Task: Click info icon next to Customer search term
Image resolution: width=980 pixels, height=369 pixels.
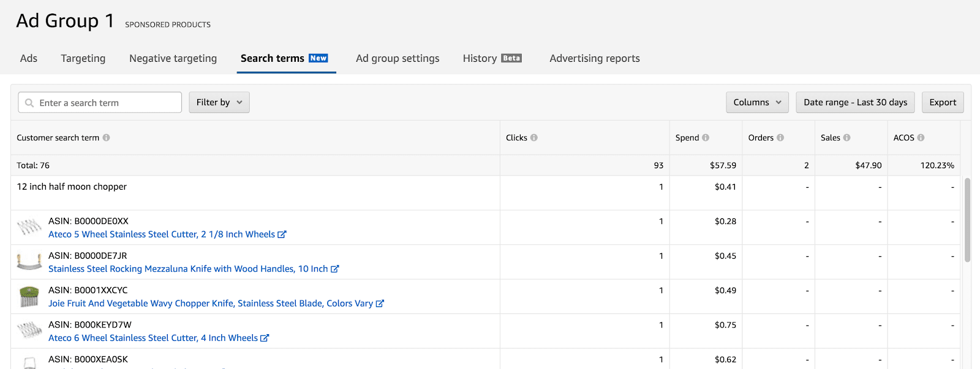Action: [x=107, y=138]
